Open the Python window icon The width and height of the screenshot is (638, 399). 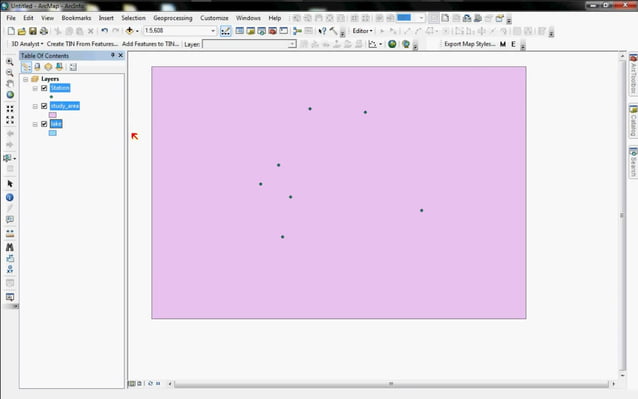point(284,31)
